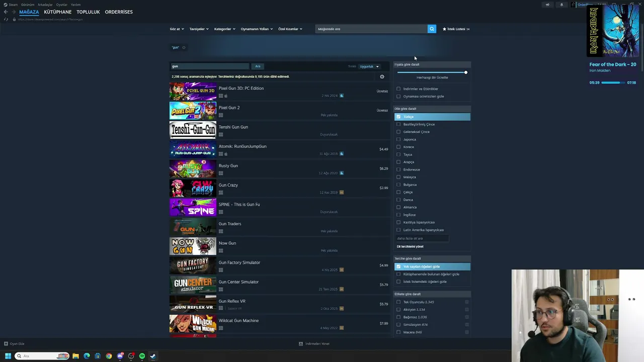Switch to the KÜTÜPHANE tab
This screenshot has height=362, width=644.
tap(58, 12)
